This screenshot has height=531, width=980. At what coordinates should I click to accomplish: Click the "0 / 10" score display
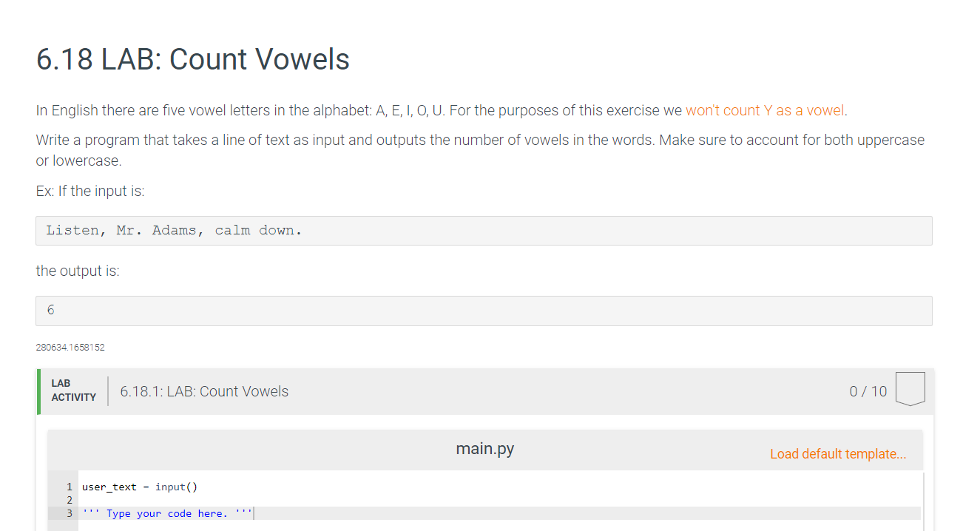tap(868, 391)
